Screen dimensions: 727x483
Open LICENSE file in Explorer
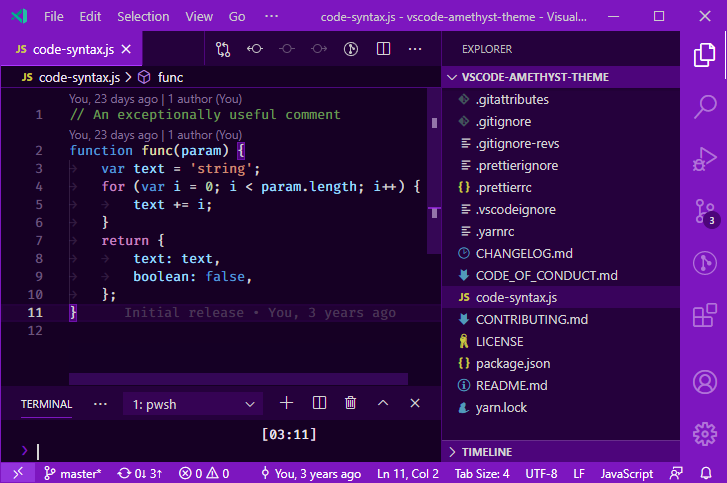(561, 341)
